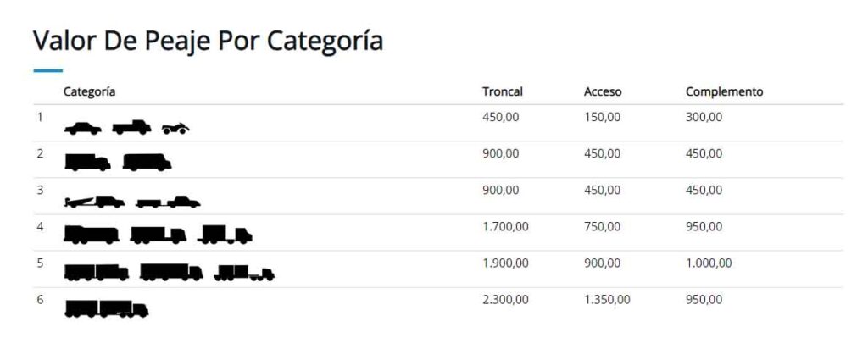868x349 pixels.
Task: Click the car towing a boat icon in category 3
Action: [95, 202]
